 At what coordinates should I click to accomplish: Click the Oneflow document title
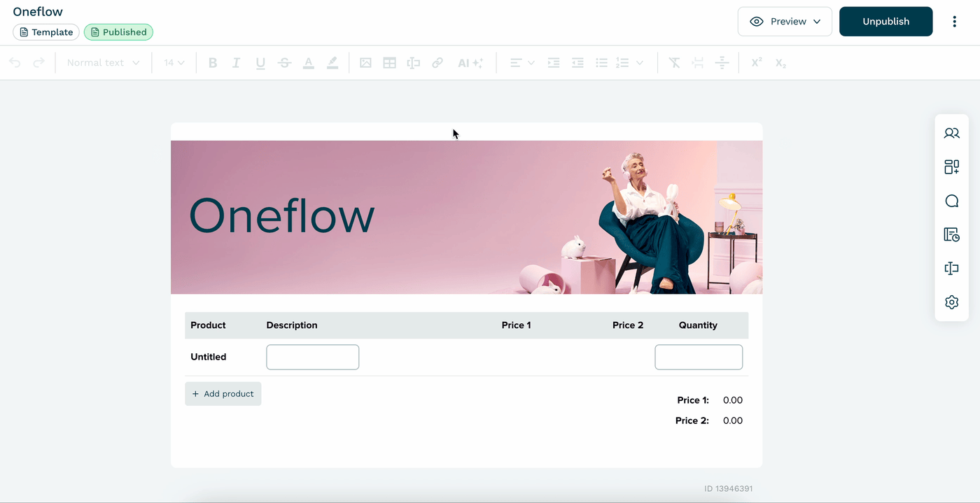click(38, 11)
